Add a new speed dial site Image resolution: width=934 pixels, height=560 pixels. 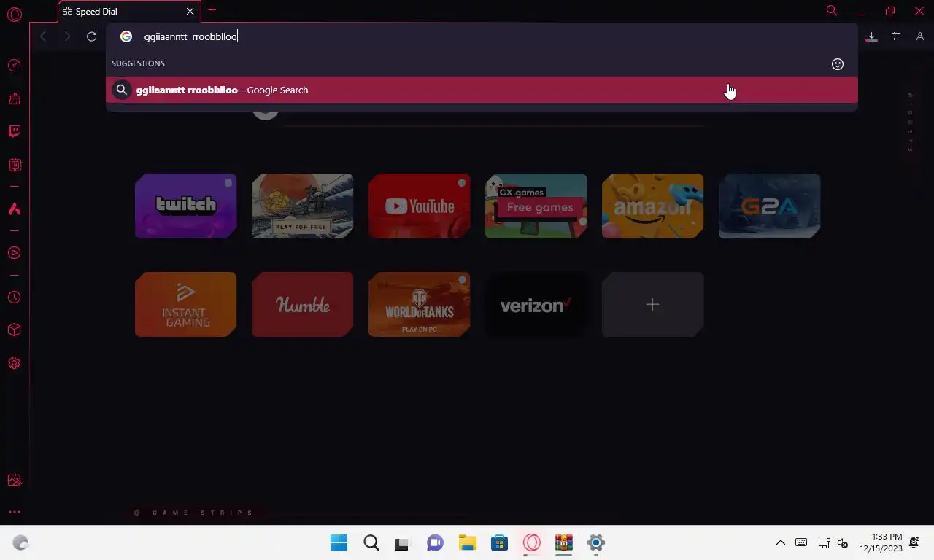(x=652, y=304)
